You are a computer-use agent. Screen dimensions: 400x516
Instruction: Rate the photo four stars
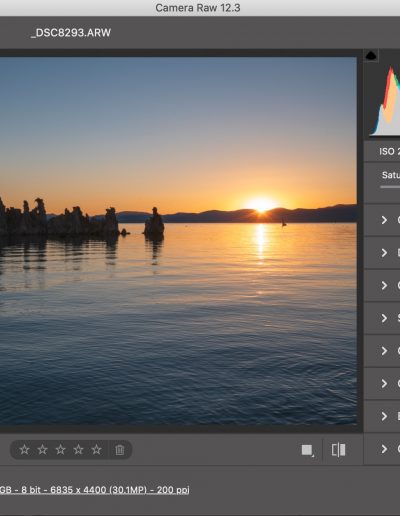(78, 450)
